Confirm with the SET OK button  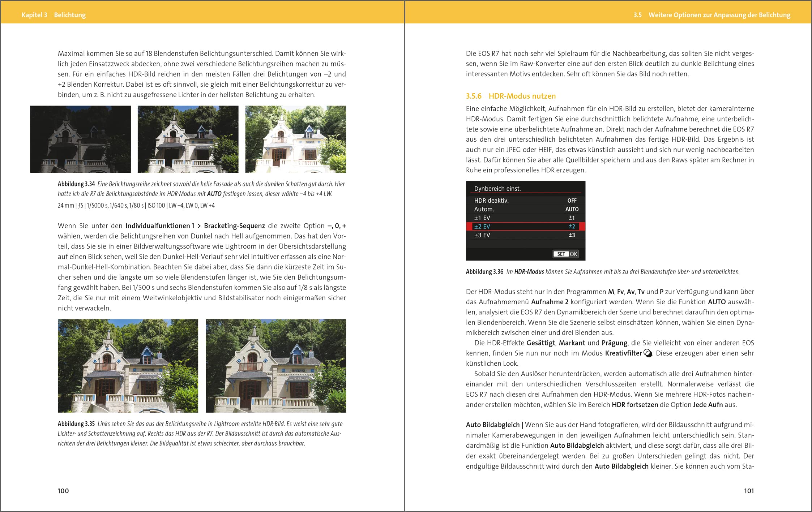coord(565,254)
